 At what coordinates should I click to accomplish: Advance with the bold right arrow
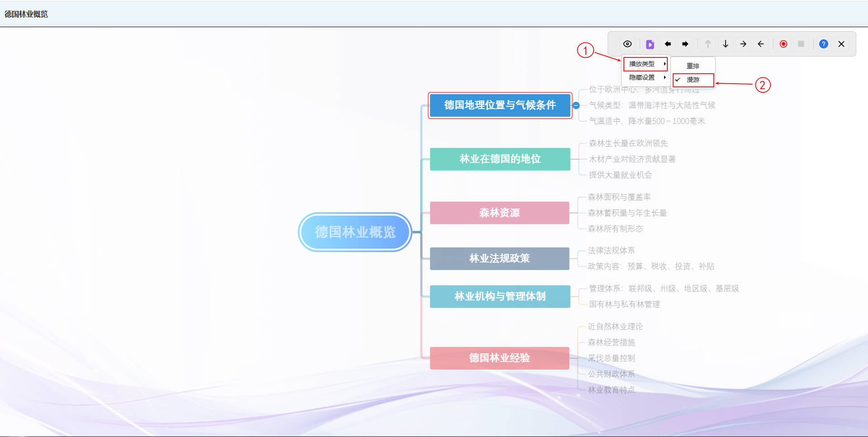(x=685, y=44)
